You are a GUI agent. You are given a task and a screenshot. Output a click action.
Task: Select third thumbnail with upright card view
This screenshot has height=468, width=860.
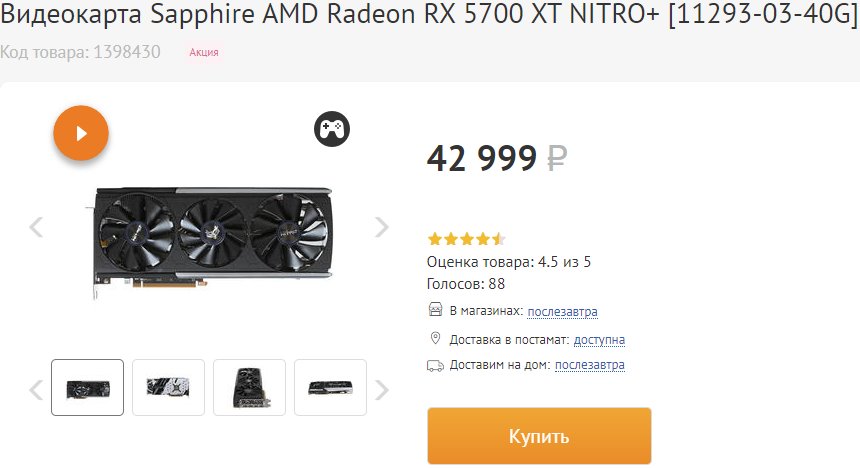coord(250,387)
